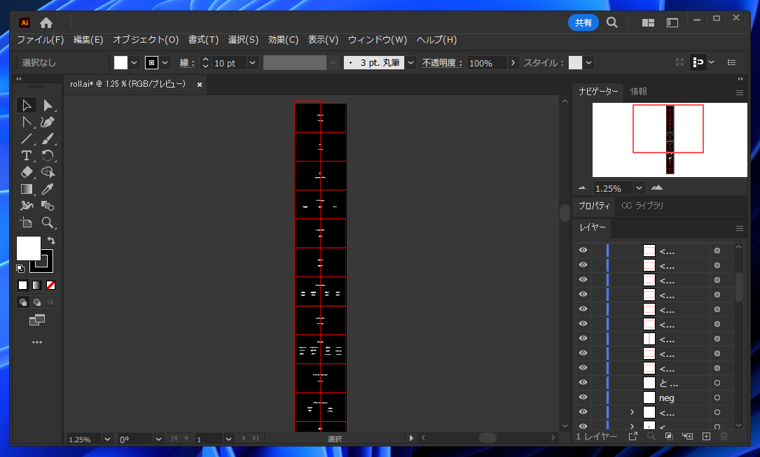The height and width of the screenshot is (457, 760).
Task: Open the Change Screen Mode icon
Action: [x=37, y=320]
